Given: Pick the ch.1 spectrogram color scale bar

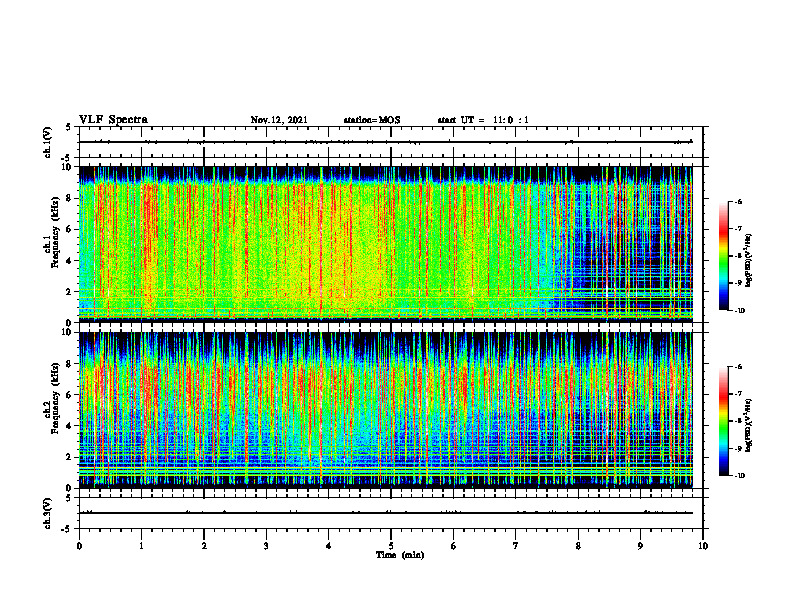Looking at the screenshot, I should [724, 256].
